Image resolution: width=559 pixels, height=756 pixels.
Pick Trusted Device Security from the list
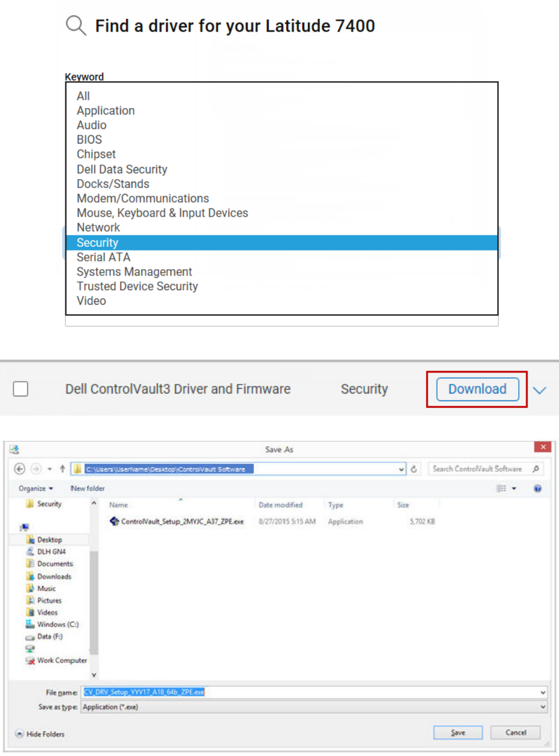[137, 287]
